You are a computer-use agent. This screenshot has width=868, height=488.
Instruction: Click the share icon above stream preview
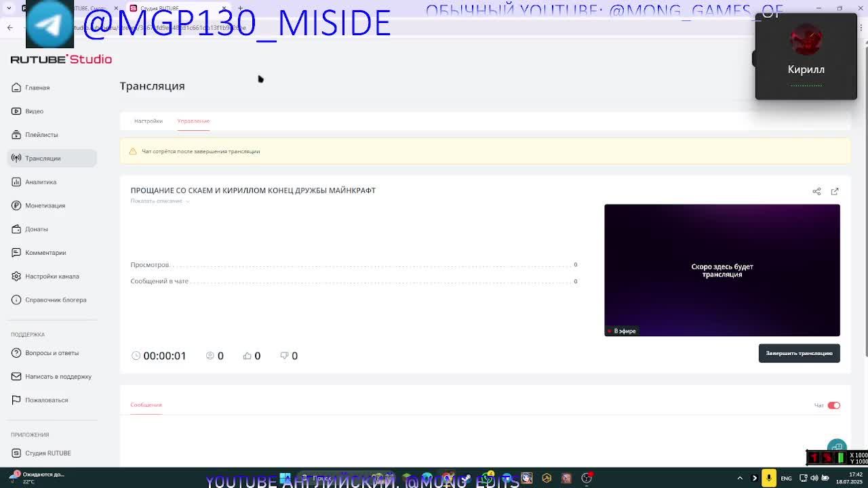(x=816, y=191)
